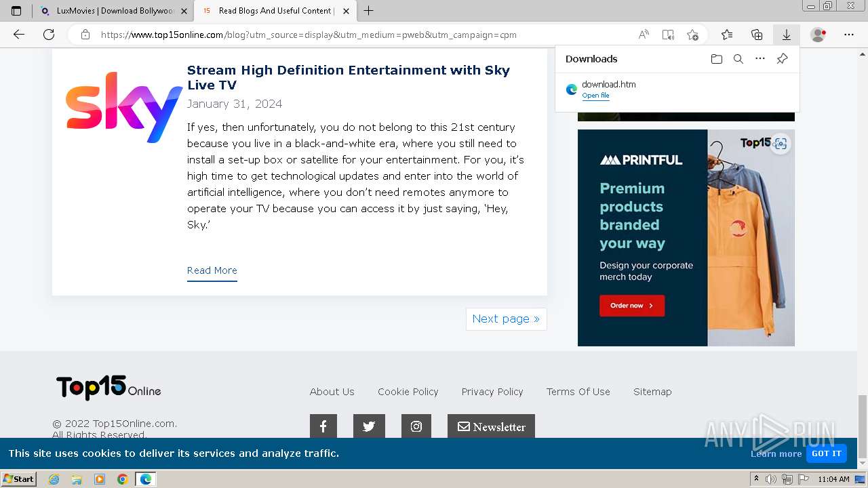The height and width of the screenshot is (488, 868).
Task: Click the Sky logo thumbnail
Action: pos(124,107)
